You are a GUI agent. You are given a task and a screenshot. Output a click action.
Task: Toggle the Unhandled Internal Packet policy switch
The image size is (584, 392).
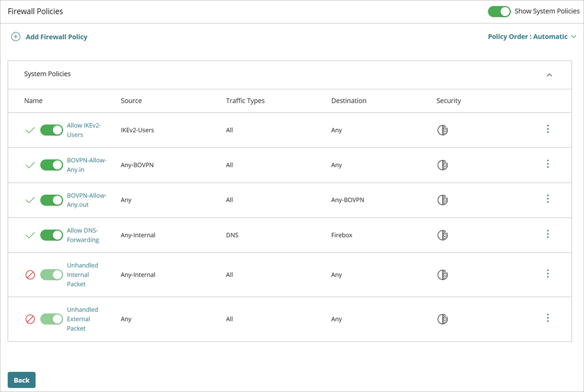51,274
